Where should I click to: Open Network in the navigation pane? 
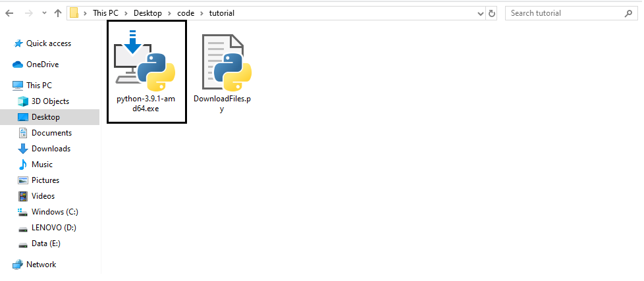(41, 265)
